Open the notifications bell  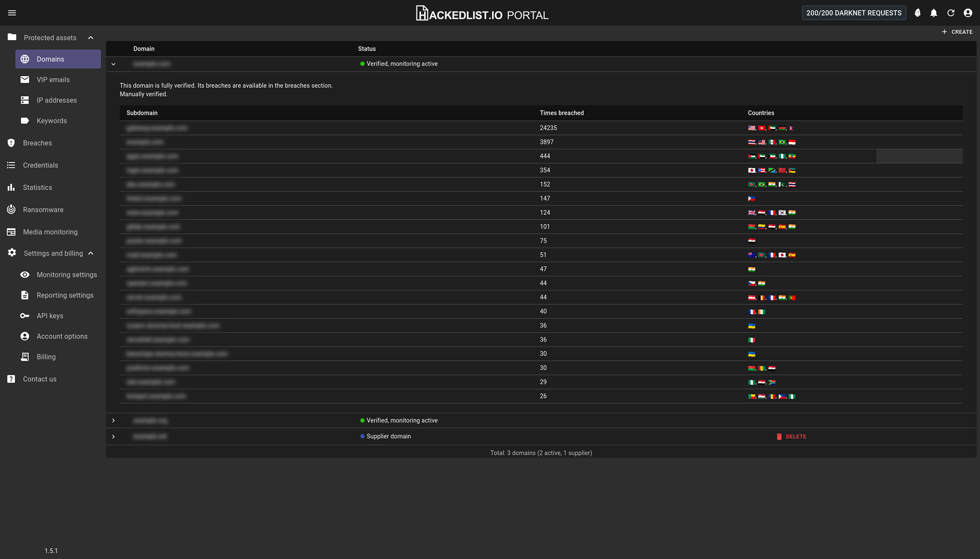pos(933,13)
